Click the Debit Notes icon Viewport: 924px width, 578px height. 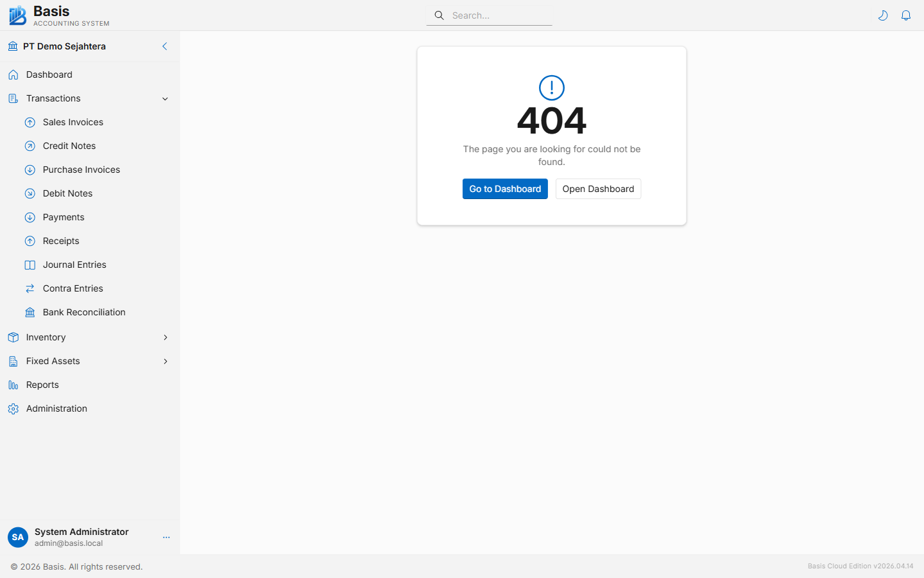point(30,194)
